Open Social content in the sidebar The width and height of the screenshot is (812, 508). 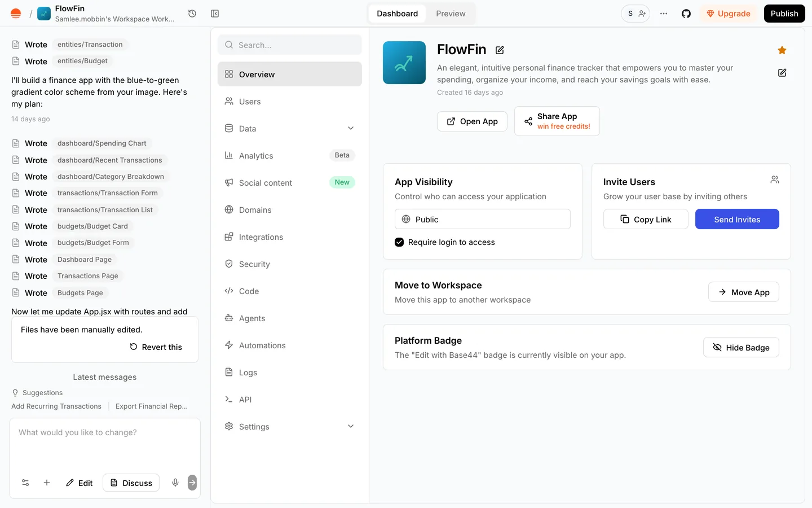(290, 183)
